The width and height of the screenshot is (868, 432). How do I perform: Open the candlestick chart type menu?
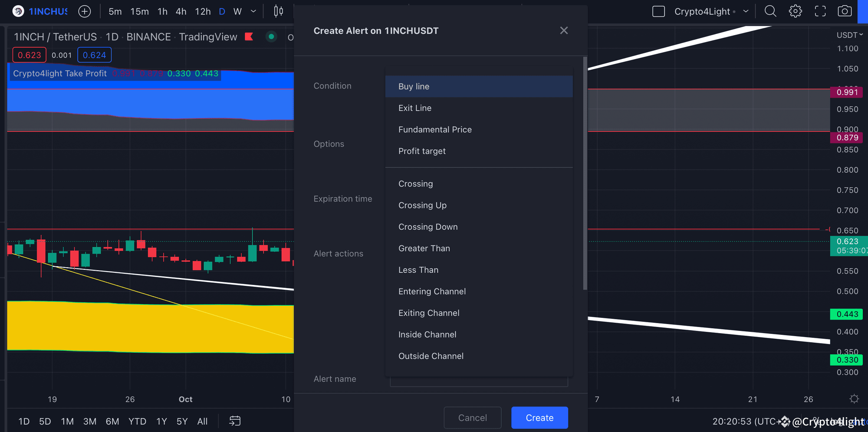(x=279, y=11)
